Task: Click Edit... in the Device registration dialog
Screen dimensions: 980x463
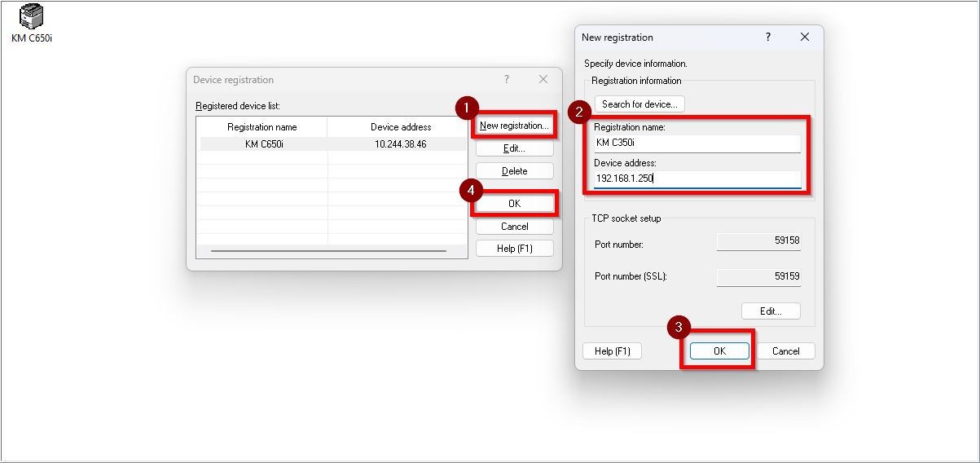Action: click(x=514, y=148)
